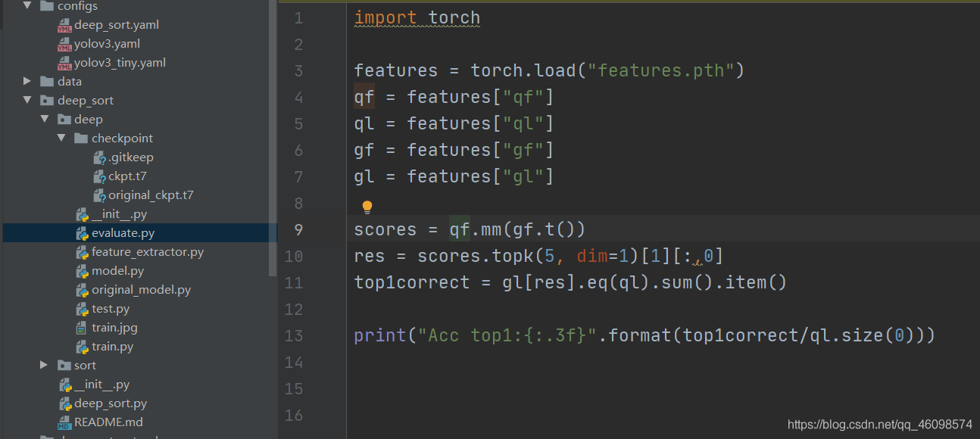This screenshot has width=980, height=439.
Task: Click the Python icon of original_model.py
Action: point(82,290)
